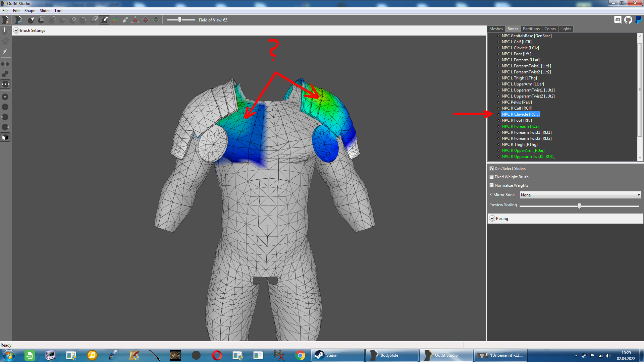This screenshot has height=362, width=644.
Task: Adjust the Field of View slider
Action: (180, 20)
